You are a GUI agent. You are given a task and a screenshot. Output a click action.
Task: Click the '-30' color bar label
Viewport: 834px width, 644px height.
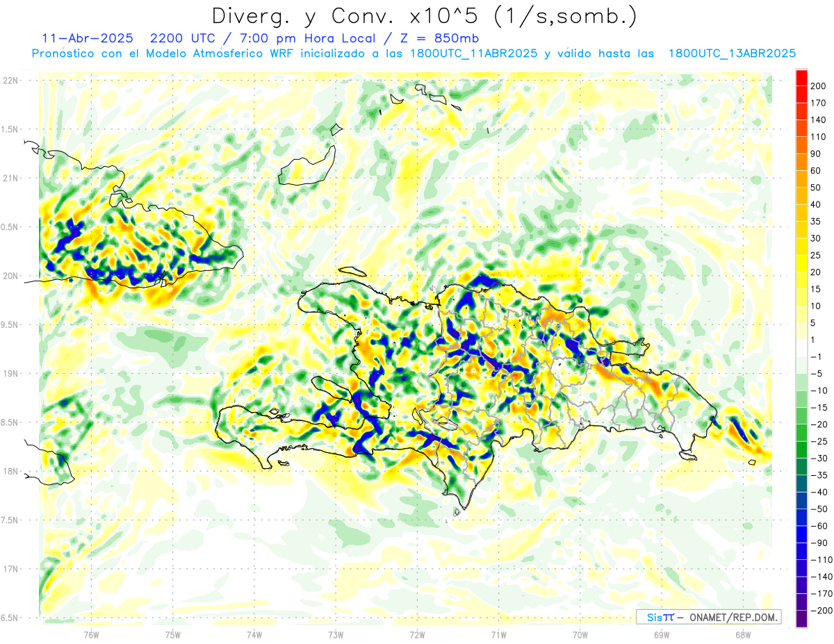click(x=819, y=459)
